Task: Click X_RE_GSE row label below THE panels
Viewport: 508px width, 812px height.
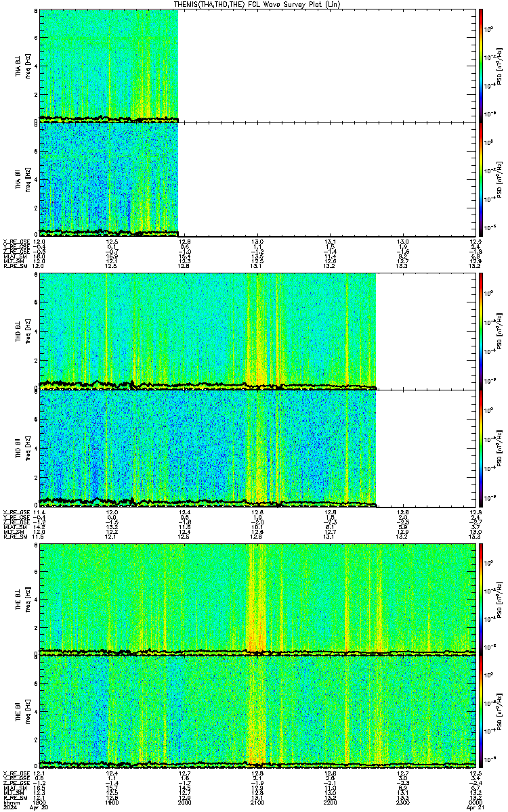Action: coord(16,773)
